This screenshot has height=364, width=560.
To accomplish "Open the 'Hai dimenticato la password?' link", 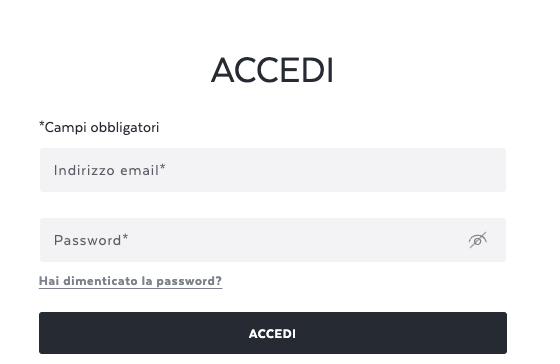I will tap(130, 281).
